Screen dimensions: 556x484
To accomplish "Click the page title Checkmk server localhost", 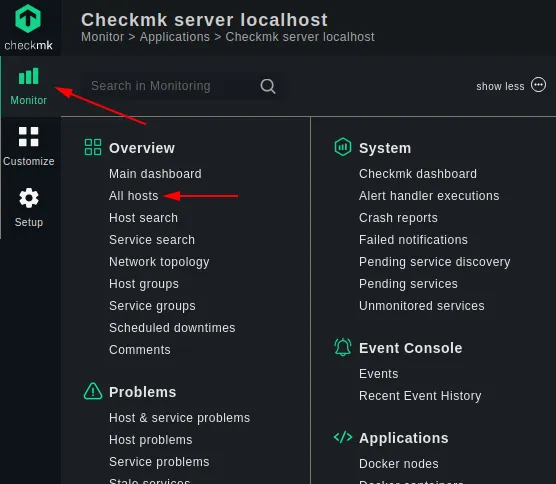I will click(204, 20).
